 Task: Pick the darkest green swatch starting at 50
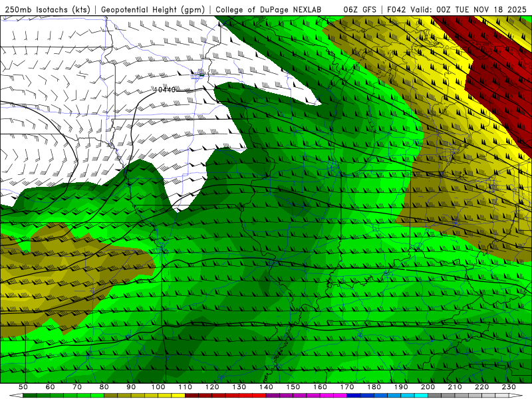coord(30,396)
